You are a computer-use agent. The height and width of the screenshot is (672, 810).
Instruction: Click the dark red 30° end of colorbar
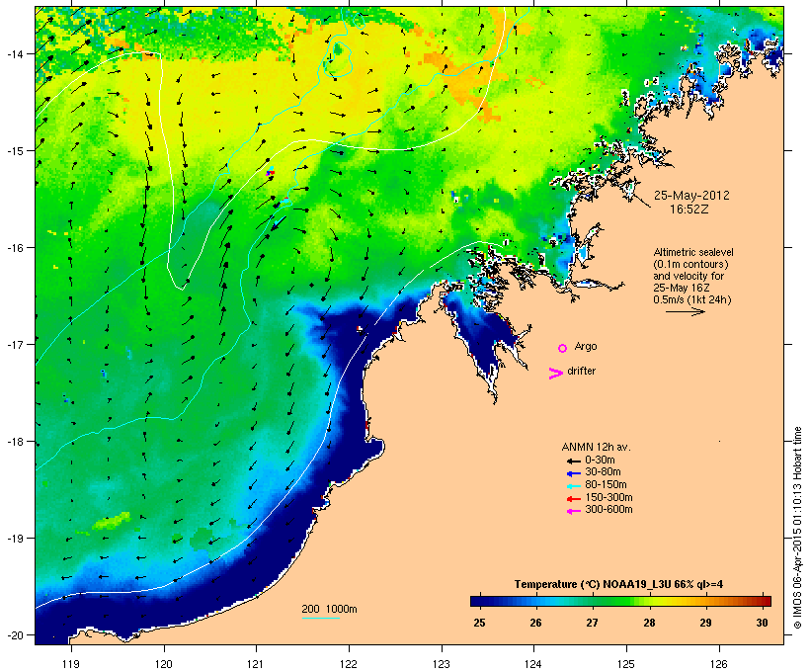point(767,601)
